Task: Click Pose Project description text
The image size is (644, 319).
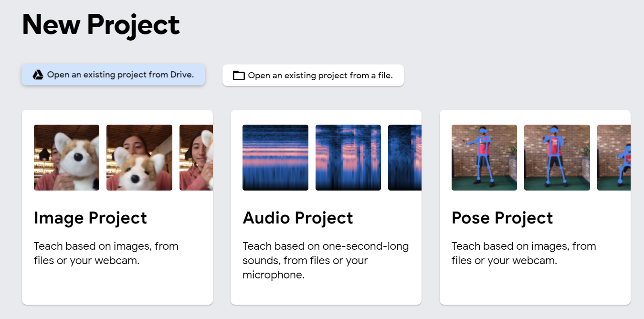Action: pos(524,254)
